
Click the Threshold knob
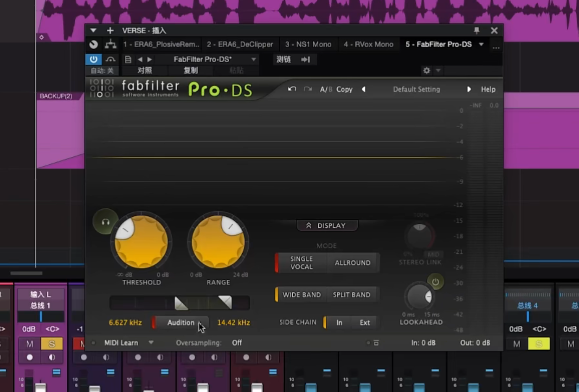(141, 242)
